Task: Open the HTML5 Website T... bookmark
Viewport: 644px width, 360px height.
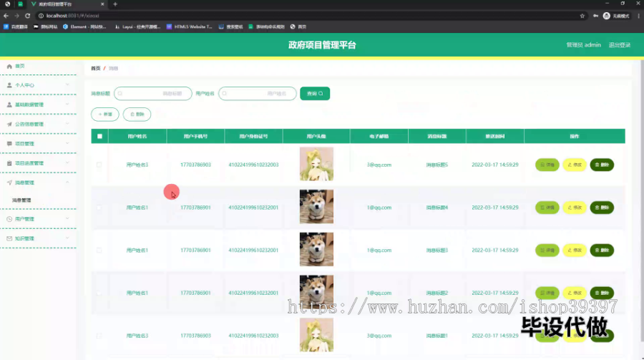Action: [190, 26]
